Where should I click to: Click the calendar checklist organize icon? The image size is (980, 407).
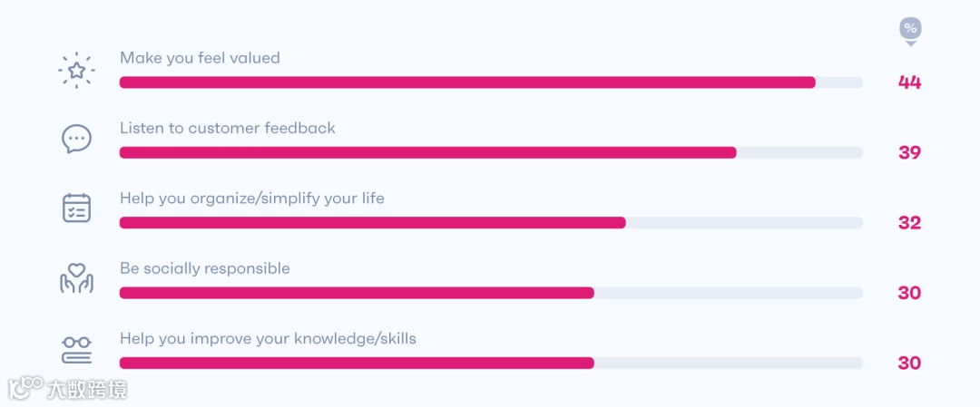76,208
